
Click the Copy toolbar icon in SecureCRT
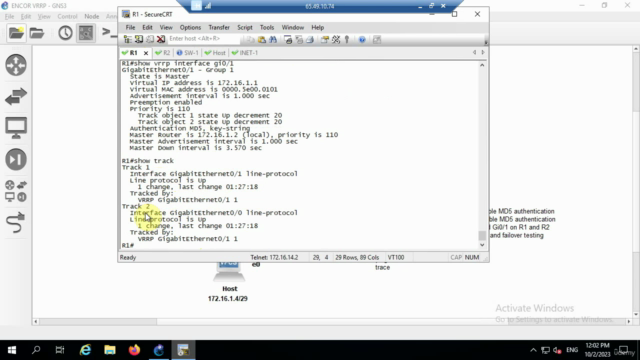250,40
